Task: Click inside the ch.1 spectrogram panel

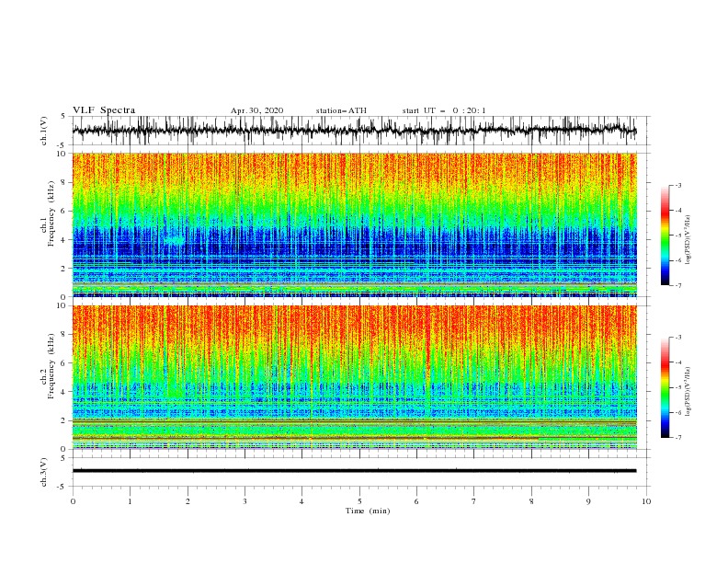Action: click(x=354, y=224)
